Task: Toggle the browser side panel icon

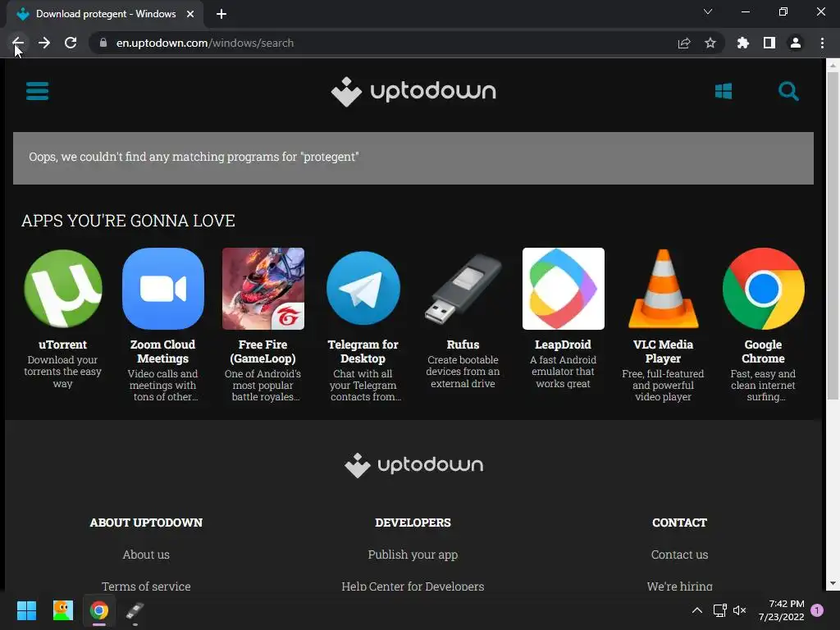Action: click(x=769, y=43)
